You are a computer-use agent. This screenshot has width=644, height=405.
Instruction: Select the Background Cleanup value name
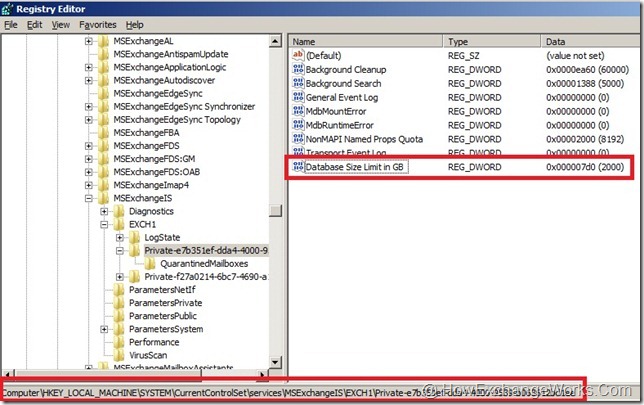coord(346,69)
